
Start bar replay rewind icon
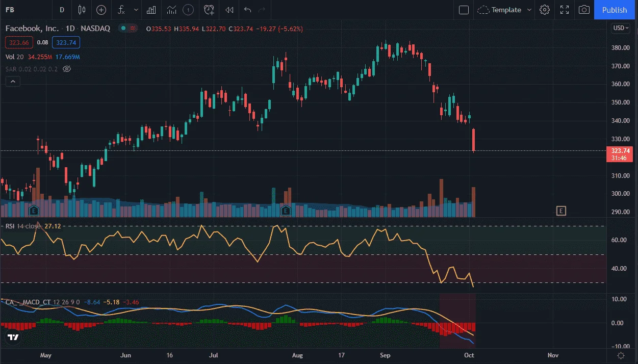230,10
